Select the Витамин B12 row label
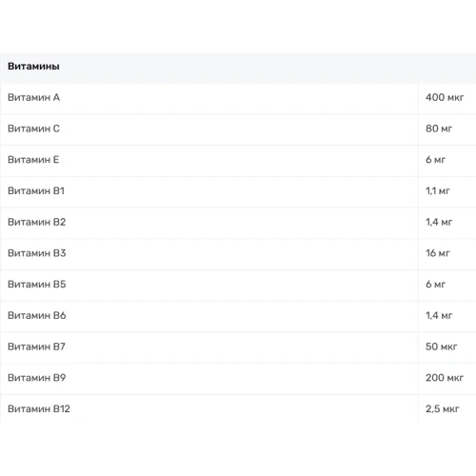The width and height of the screenshot is (476, 476). click(x=39, y=408)
